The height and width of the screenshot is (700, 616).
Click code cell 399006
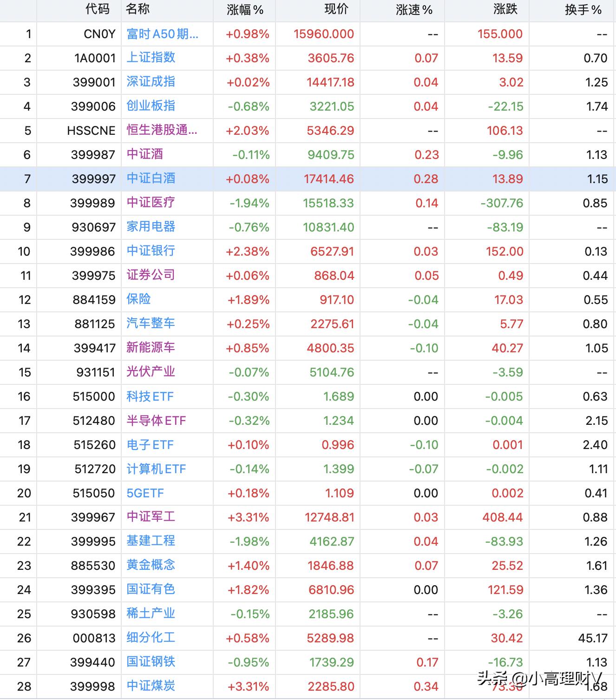click(93, 106)
